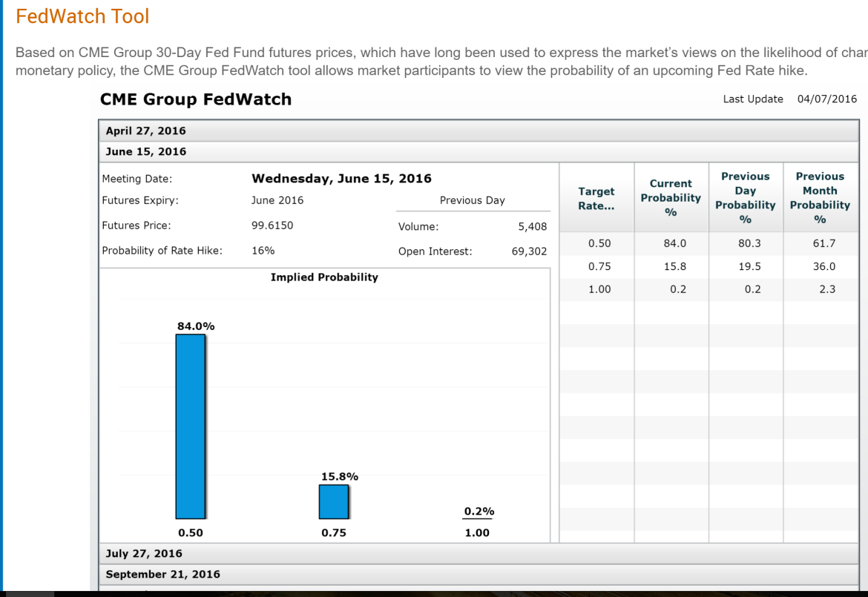The height and width of the screenshot is (597, 868).
Task: Click the Previous Day label
Action: [x=472, y=200]
